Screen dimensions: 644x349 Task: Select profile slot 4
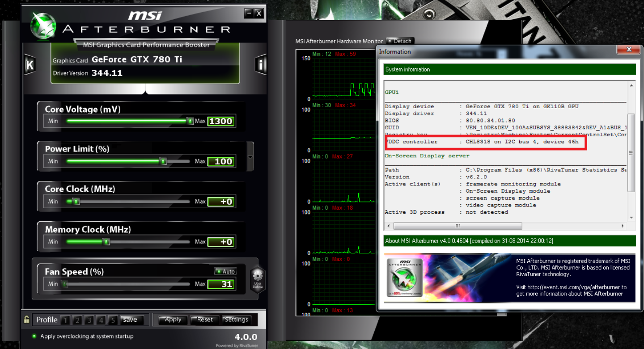(101, 320)
